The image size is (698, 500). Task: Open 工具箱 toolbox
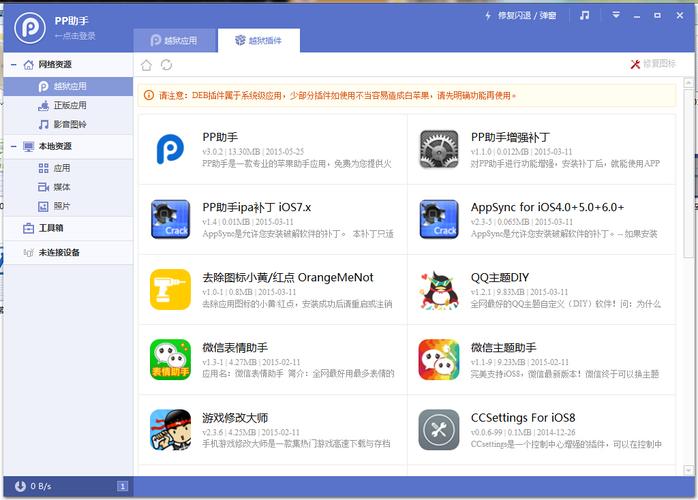(x=69, y=228)
